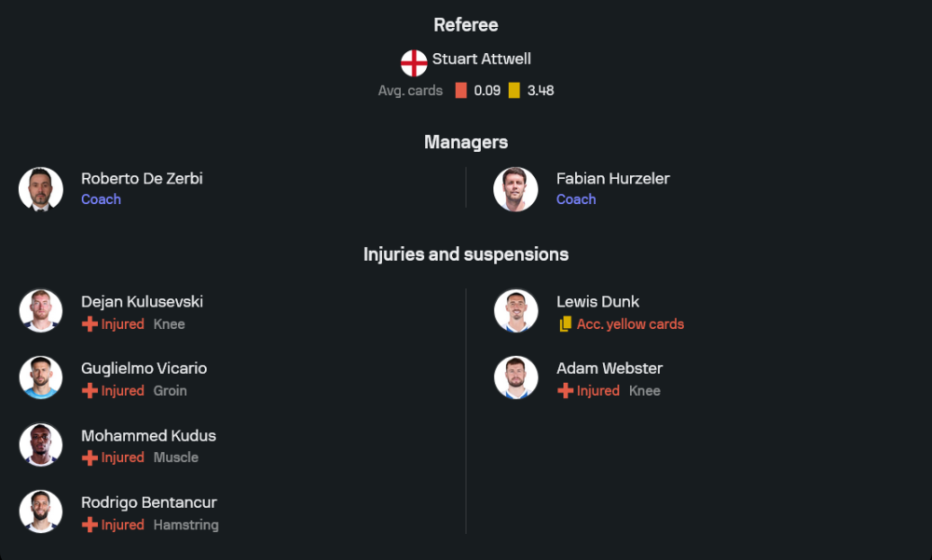The height and width of the screenshot is (560, 932).
Task: Click the England flag icon beside Stuart Attwell
Action: 414,62
